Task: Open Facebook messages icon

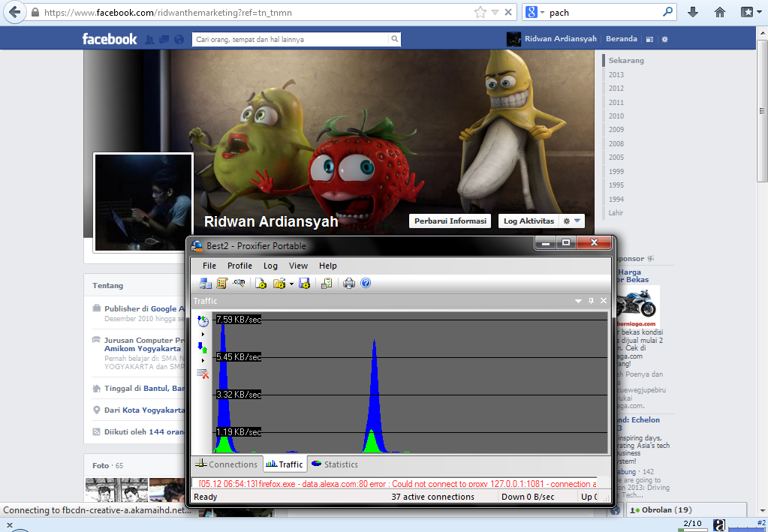Action: pos(164,40)
